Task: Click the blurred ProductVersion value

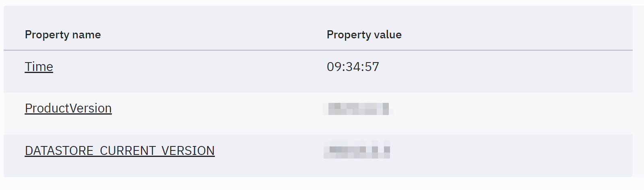Action: pyautogui.click(x=358, y=109)
